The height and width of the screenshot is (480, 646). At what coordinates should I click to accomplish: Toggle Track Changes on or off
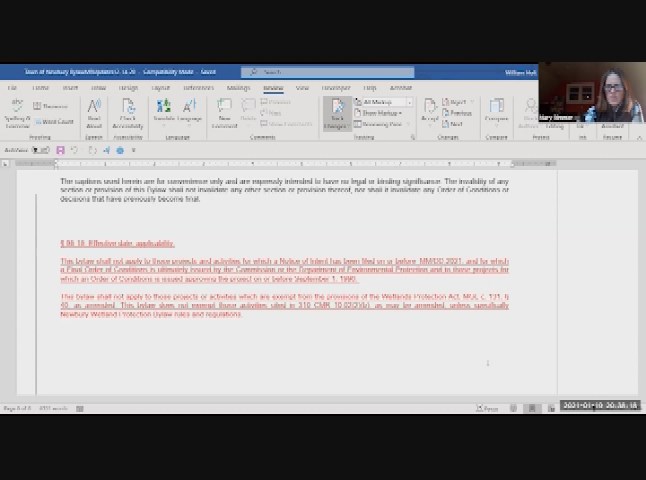coord(337,112)
